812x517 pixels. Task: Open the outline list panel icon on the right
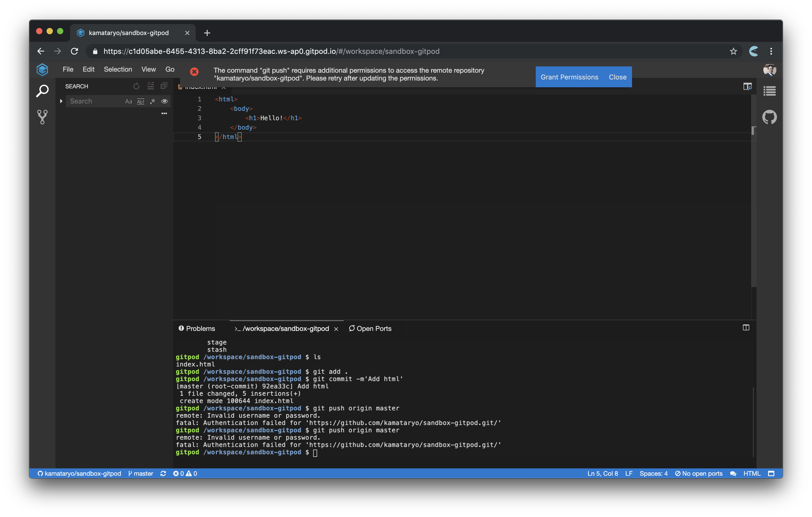click(x=769, y=91)
